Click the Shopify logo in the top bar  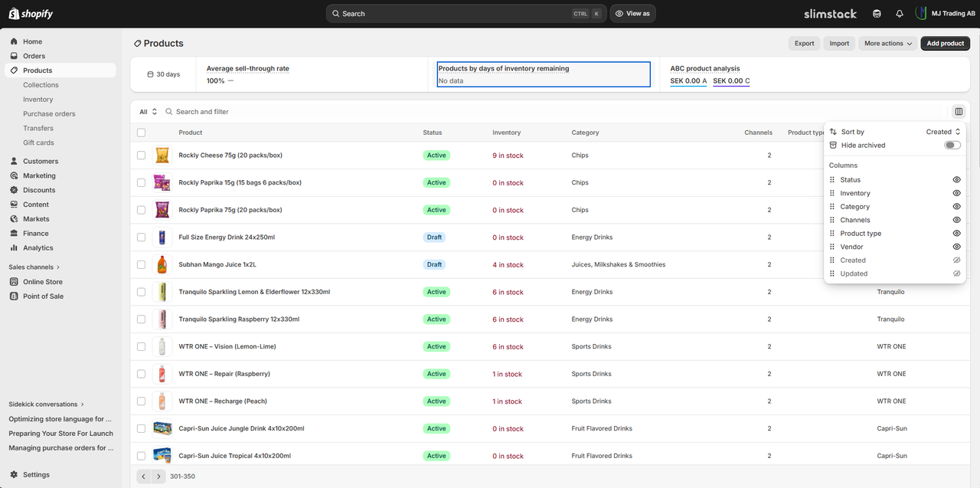31,14
